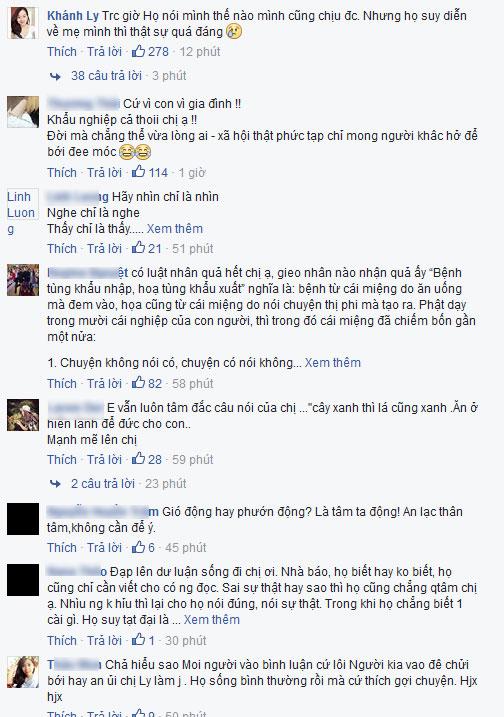
Task: Click the thumbs-up icon showing 6 likes
Action: click(x=138, y=547)
